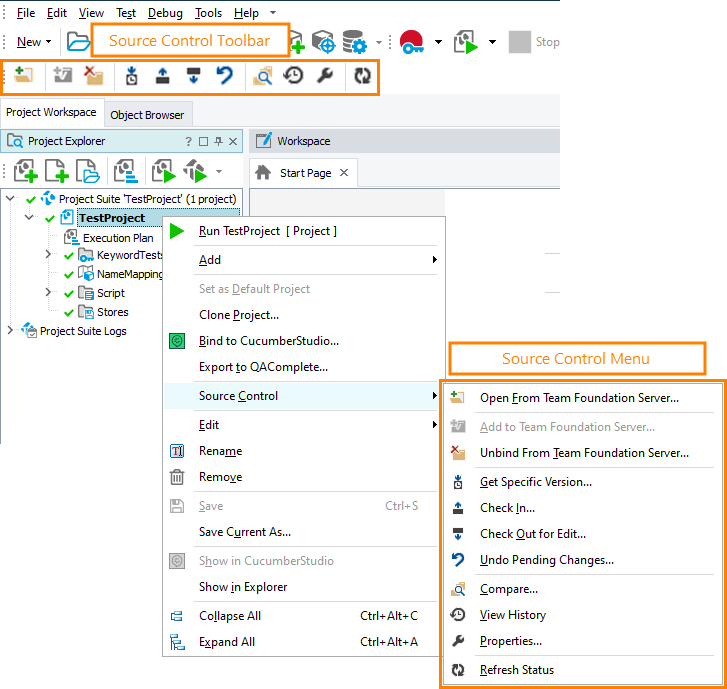Click Unbind From Team Foundation Server toolbar icon
This screenshot has width=727, height=689.
[93, 76]
